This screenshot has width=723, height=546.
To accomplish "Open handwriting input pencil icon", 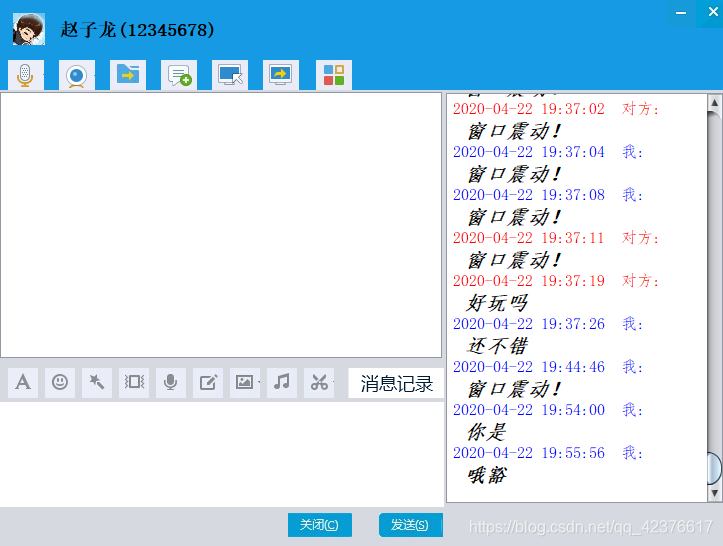I will click(x=208, y=383).
